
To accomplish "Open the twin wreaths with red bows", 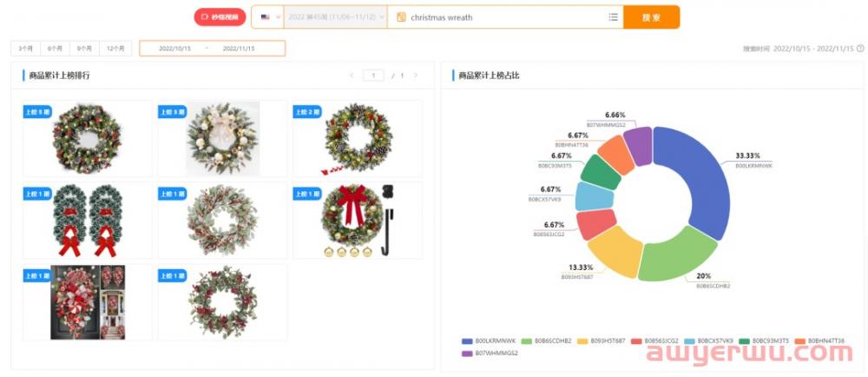I will 88,221.
